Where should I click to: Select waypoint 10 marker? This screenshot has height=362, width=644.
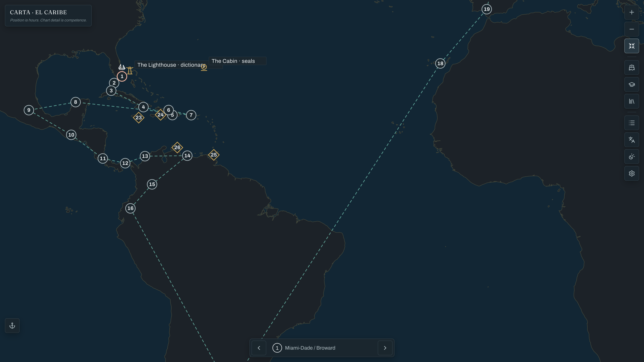pyautogui.click(x=71, y=135)
